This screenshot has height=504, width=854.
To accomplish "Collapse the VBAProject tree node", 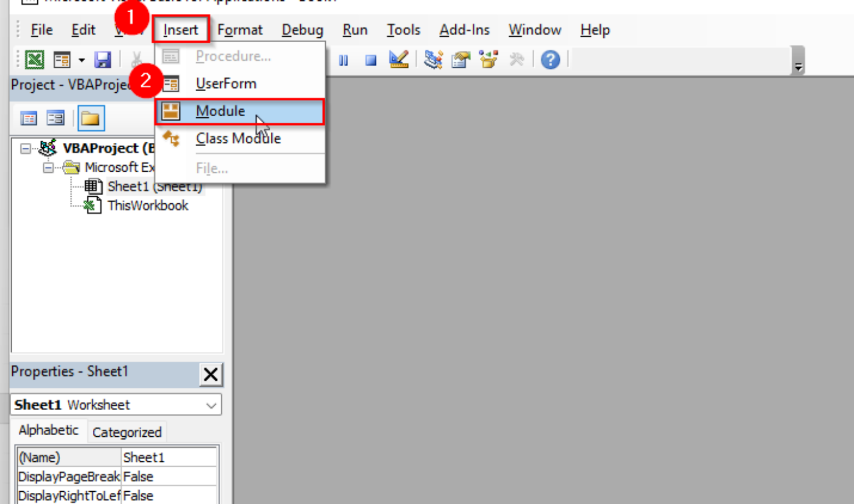I will click(x=26, y=148).
